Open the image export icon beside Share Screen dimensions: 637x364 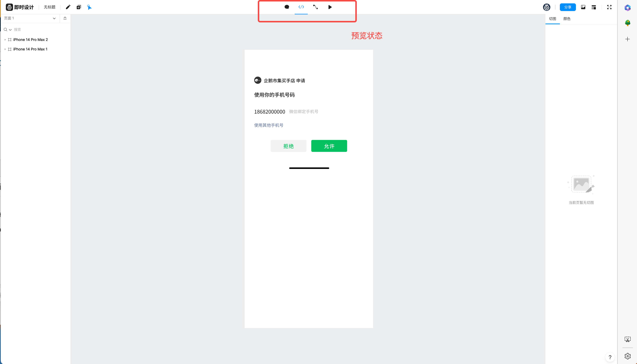click(583, 7)
